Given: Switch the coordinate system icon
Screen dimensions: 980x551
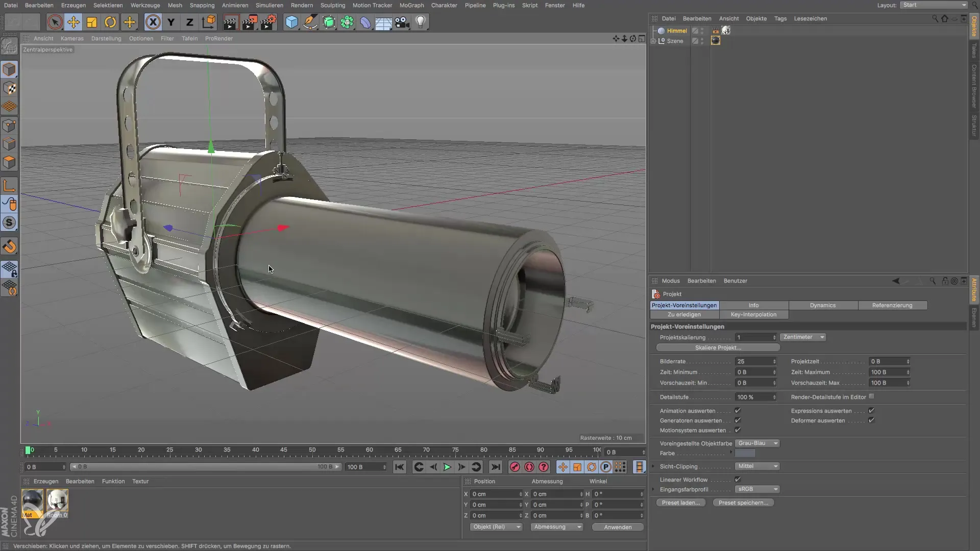Looking at the screenshot, I should [x=209, y=22].
